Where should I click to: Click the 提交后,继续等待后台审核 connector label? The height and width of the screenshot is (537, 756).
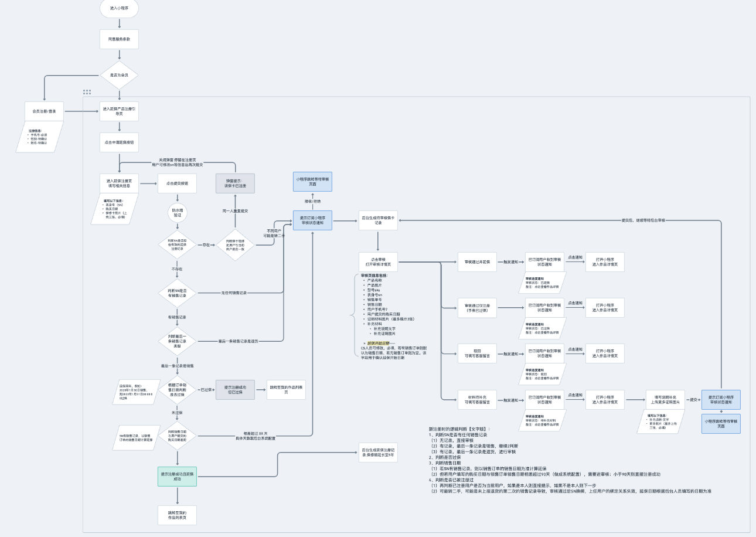point(644,220)
